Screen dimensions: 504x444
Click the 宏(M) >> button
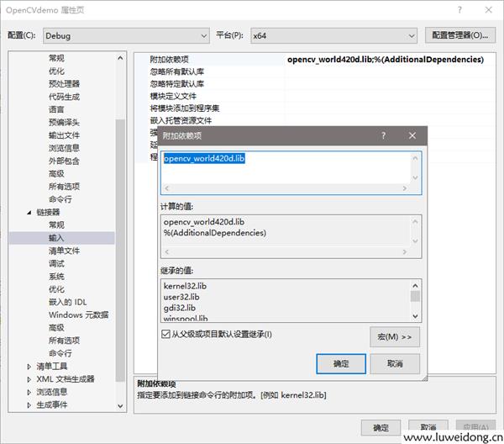394,336
